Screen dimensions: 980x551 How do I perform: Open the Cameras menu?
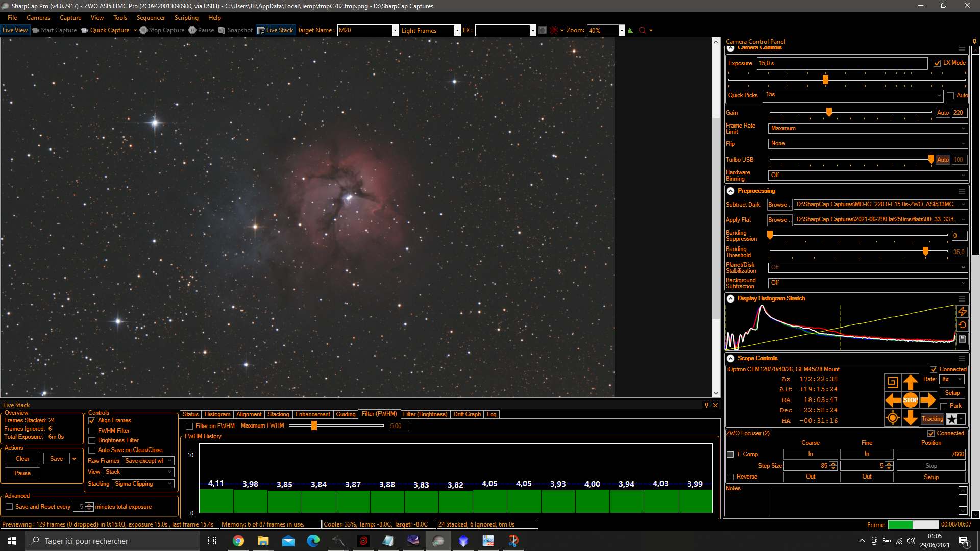tap(38, 18)
